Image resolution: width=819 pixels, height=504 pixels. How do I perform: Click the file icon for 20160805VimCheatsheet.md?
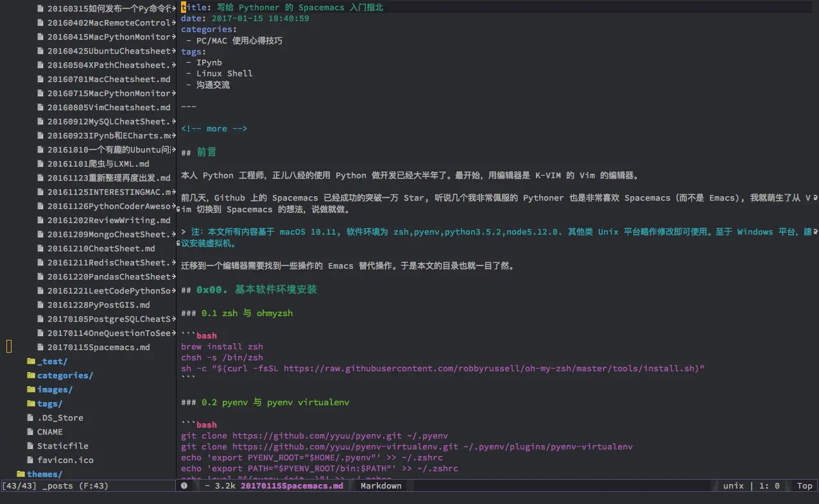(41, 108)
